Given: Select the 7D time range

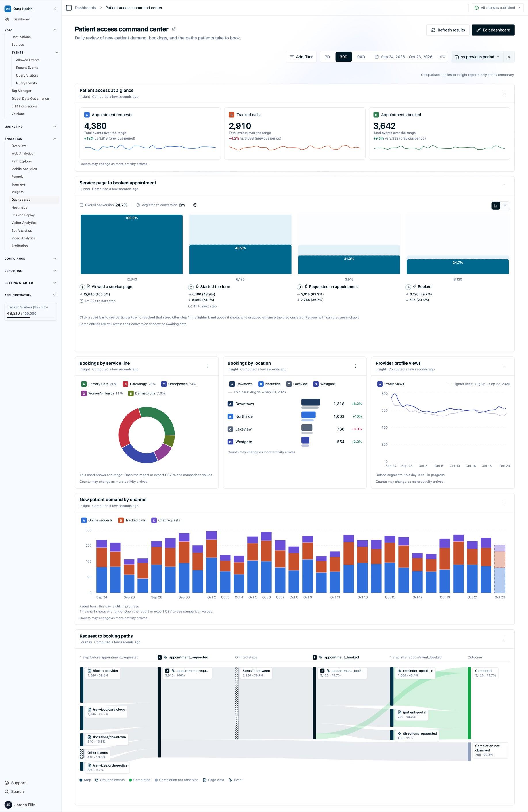Looking at the screenshot, I should pos(328,57).
